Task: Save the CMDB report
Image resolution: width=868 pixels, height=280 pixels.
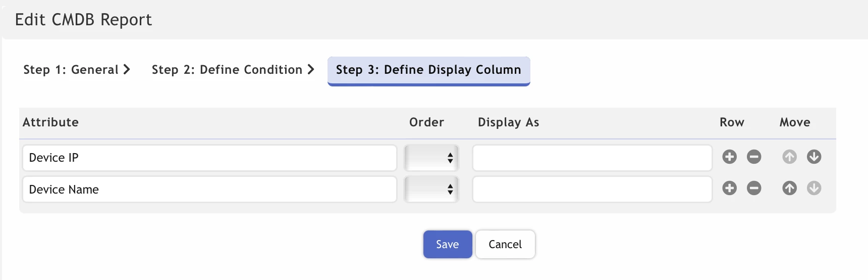Action: coord(448,244)
